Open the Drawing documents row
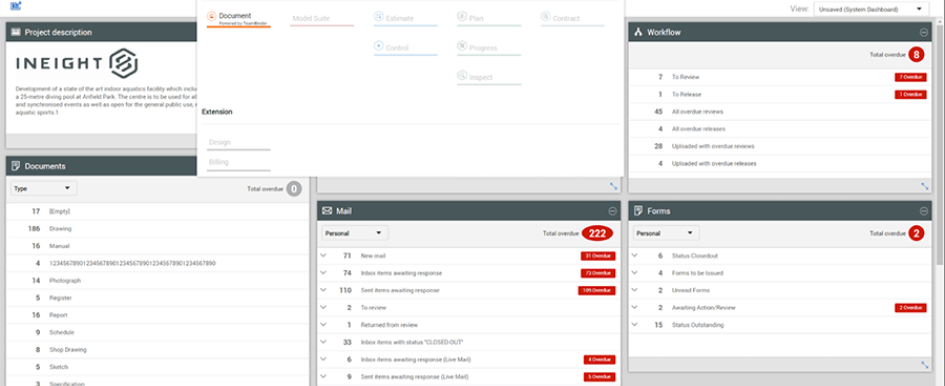This screenshot has width=945, height=386. point(157,229)
